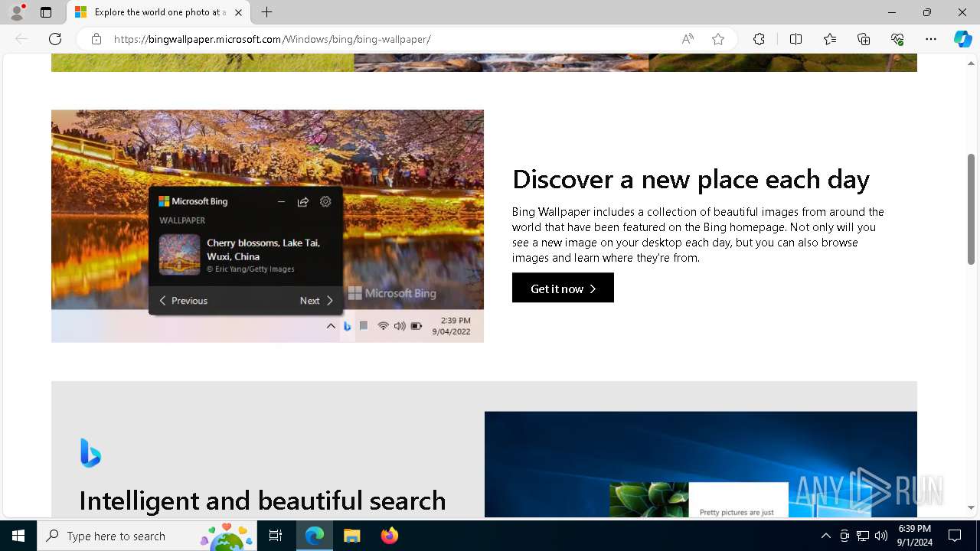The height and width of the screenshot is (551, 980).
Task: Show hidden system tray icons
Action: 825,536
